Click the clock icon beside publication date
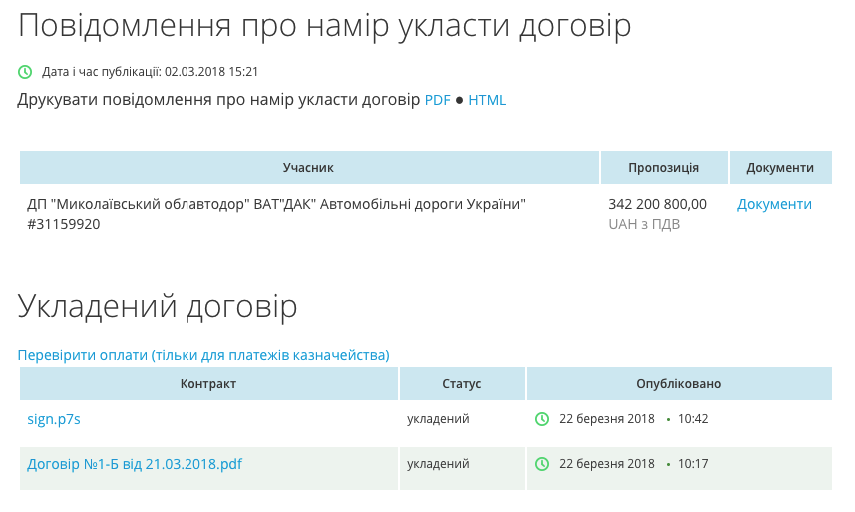 click(25, 72)
